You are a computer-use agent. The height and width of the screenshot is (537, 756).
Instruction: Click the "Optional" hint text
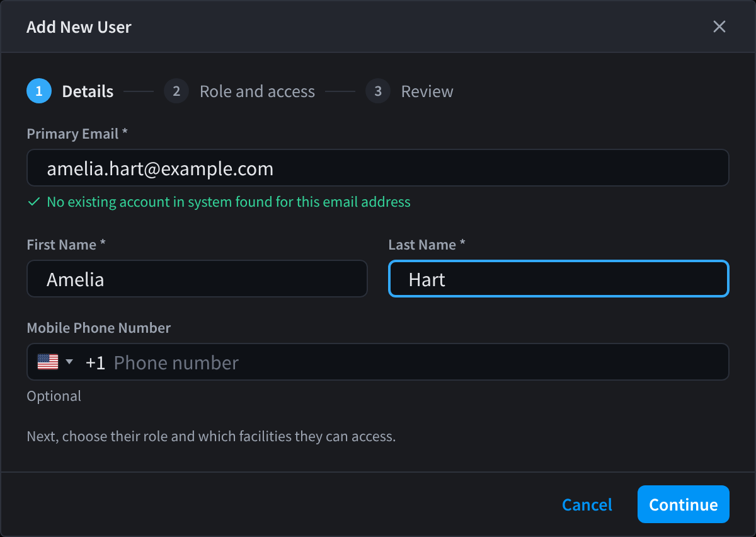point(54,396)
